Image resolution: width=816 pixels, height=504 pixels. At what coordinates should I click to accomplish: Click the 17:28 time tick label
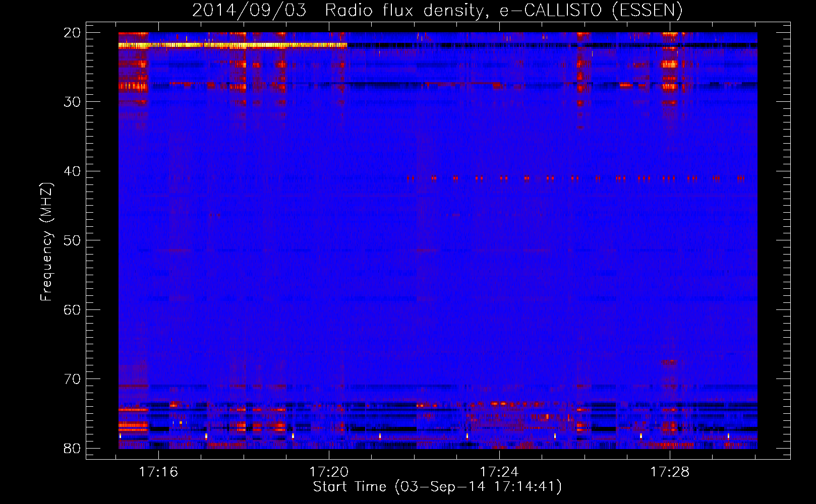tap(670, 472)
